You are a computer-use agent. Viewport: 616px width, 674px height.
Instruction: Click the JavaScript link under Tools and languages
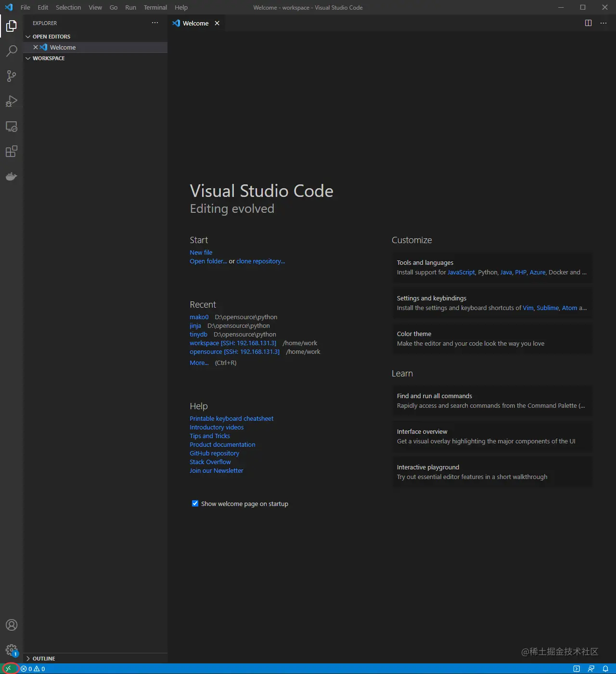461,272
